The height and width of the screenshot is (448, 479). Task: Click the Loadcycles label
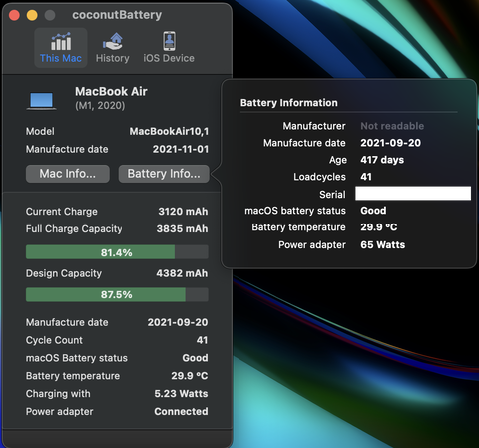click(x=319, y=177)
